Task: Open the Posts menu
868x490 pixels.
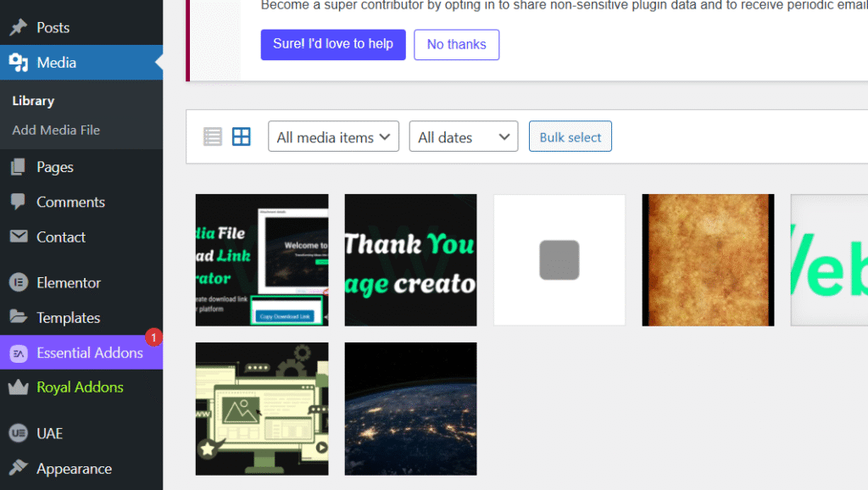Action: click(53, 28)
